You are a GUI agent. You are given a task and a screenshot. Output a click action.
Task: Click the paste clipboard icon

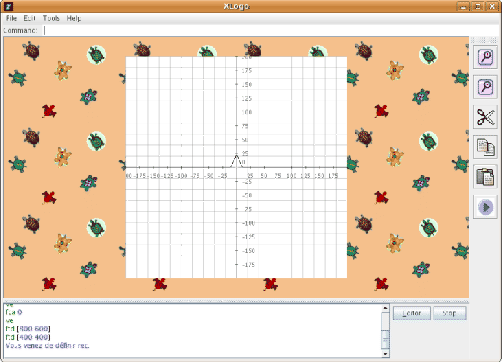click(x=485, y=177)
